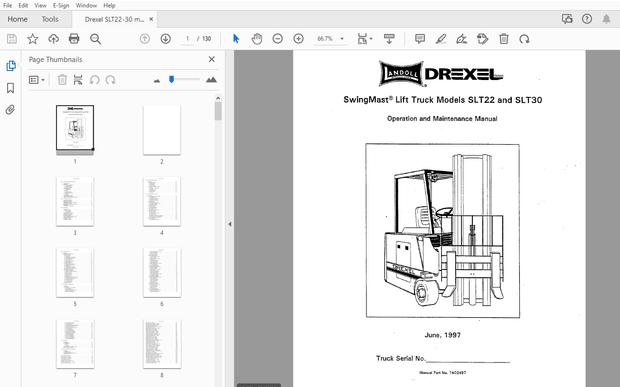This screenshot has height=387, width=620.
Task: Switch to the Home tab
Action: [17, 19]
